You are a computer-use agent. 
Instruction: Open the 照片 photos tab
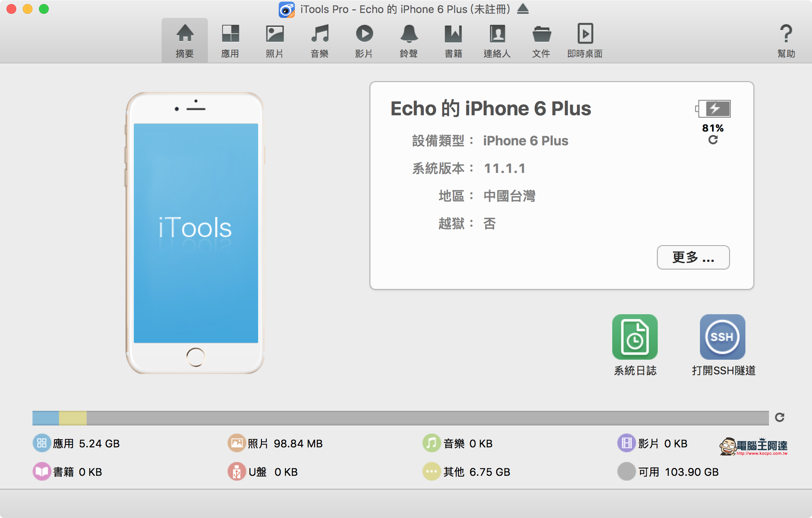click(275, 41)
